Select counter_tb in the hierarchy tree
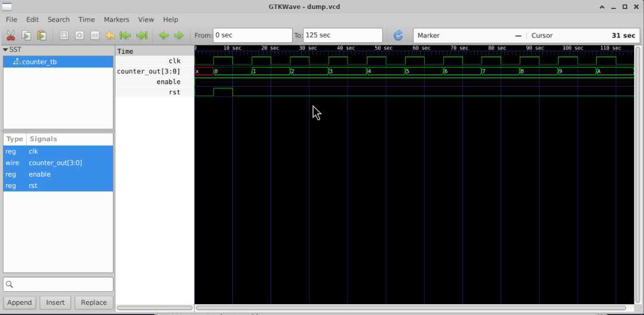644x315 pixels. click(39, 62)
